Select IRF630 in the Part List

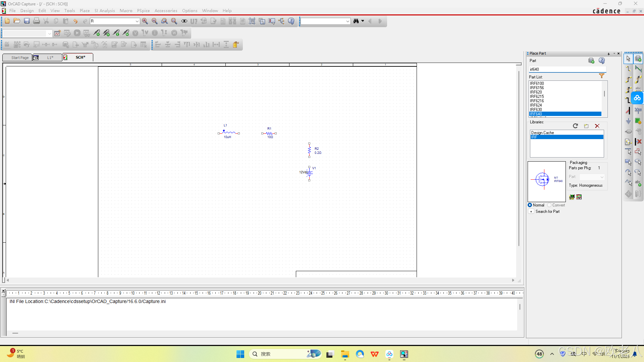[x=536, y=110]
